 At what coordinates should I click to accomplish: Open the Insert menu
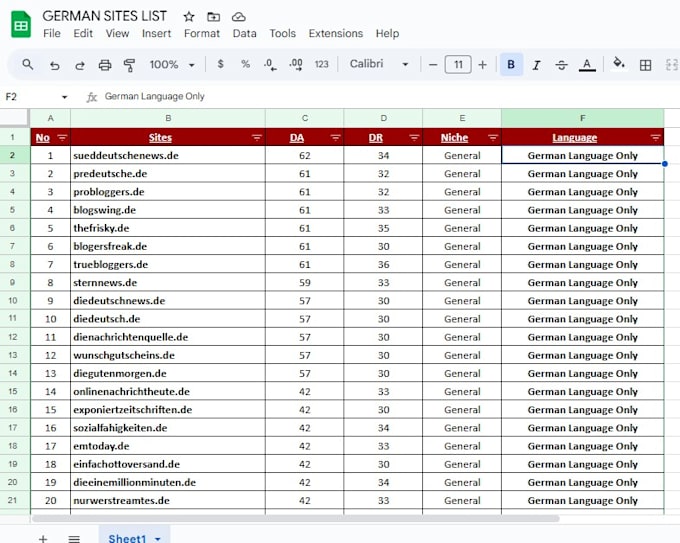[x=156, y=33]
